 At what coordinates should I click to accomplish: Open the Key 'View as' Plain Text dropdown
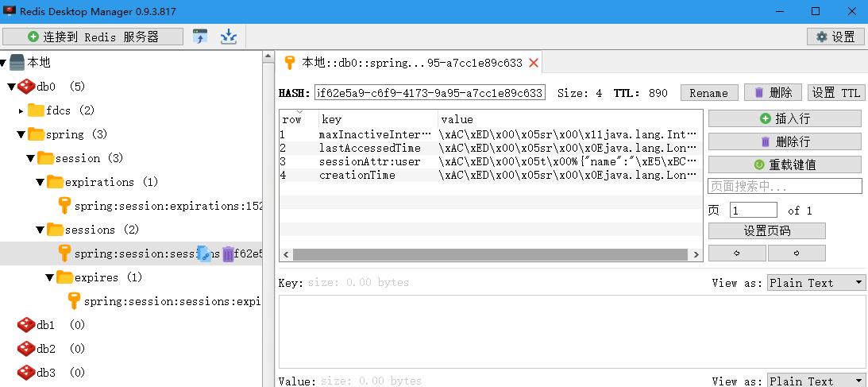coord(816,283)
